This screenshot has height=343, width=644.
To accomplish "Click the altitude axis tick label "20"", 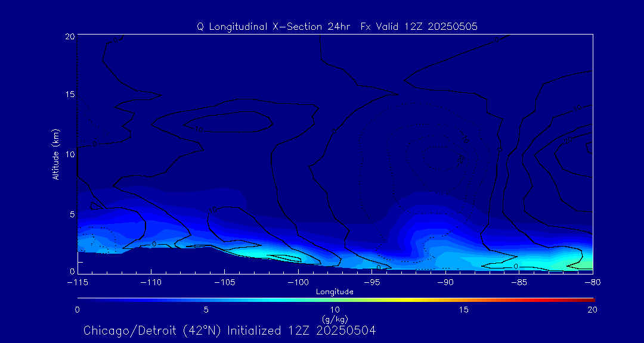I will click(x=69, y=36).
